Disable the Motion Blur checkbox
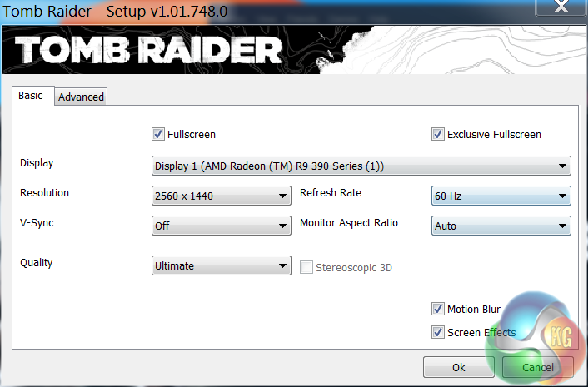 tap(437, 309)
